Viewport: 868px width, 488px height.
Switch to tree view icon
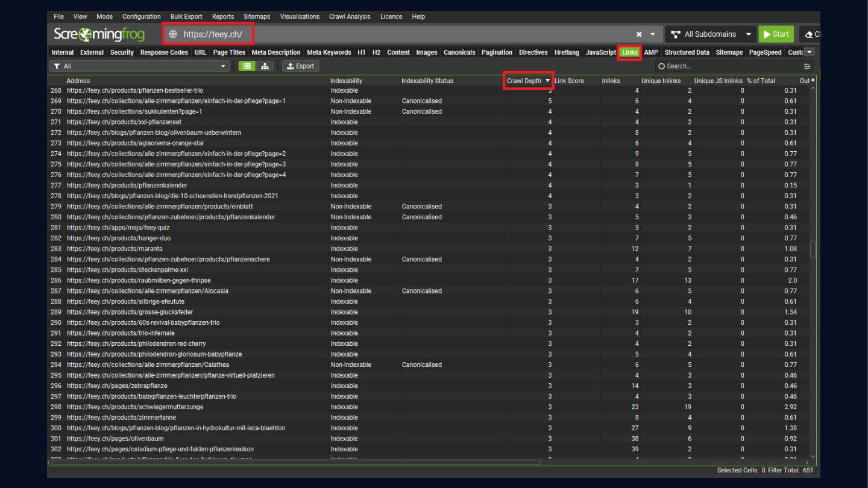(x=265, y=66)
